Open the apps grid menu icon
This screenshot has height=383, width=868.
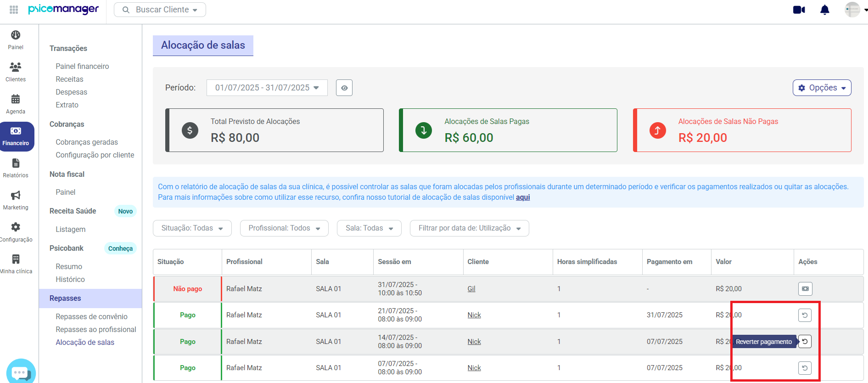(x=14, y=10)
